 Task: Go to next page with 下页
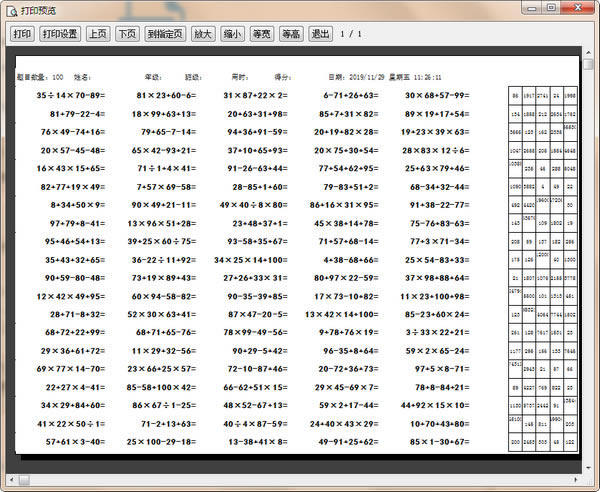[x=127, y=33]
